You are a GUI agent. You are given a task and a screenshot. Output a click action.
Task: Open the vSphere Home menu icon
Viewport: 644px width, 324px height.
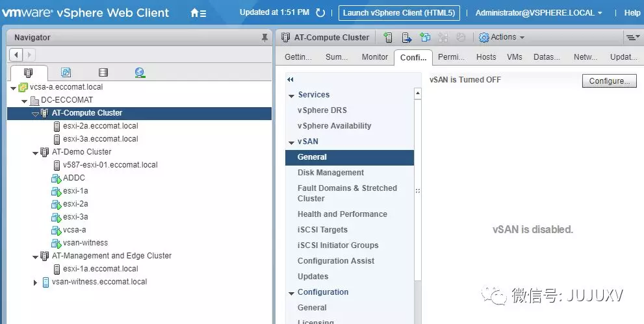[x=198, y=13]
